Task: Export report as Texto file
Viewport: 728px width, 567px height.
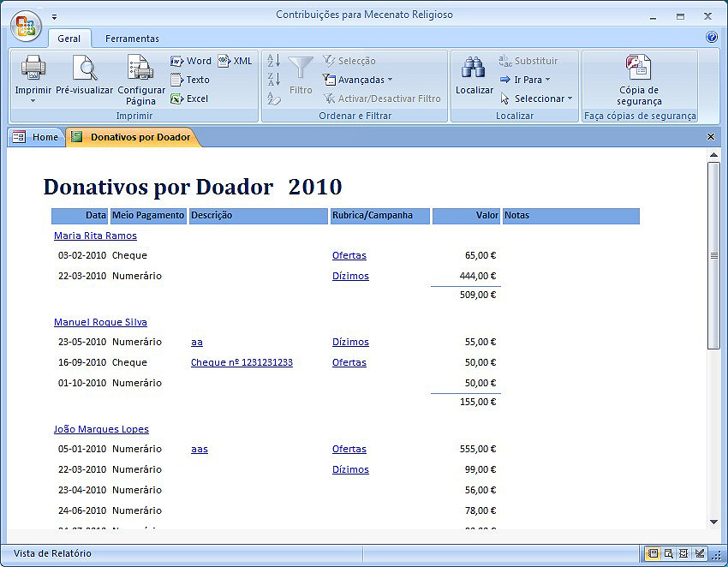Action: (x=190, y=80)
